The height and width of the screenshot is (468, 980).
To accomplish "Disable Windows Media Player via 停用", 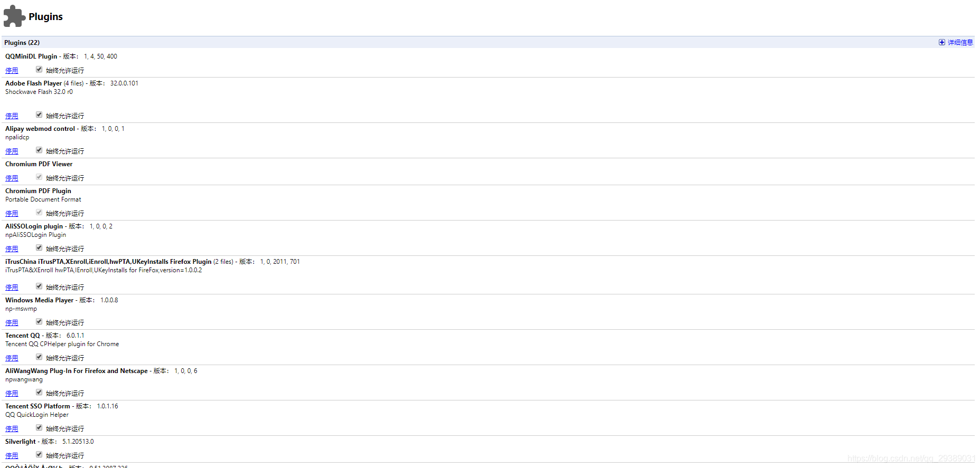I will [12, 323].
